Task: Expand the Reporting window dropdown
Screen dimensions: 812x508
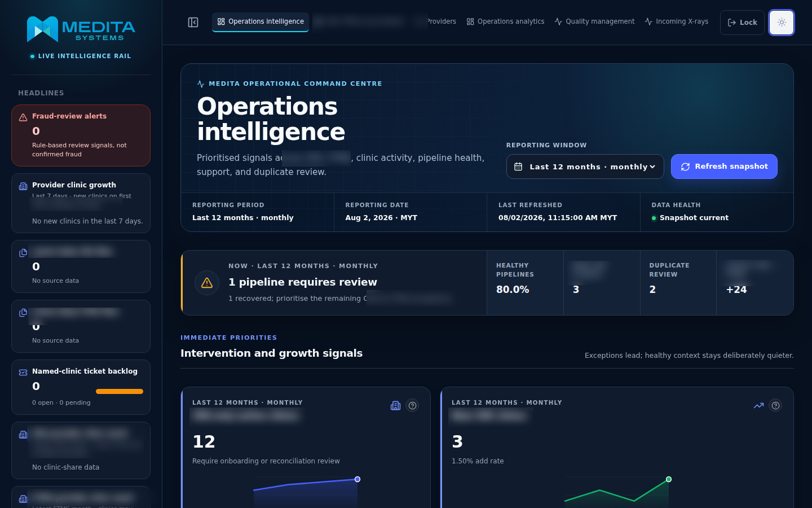Action: click(585, 167)
